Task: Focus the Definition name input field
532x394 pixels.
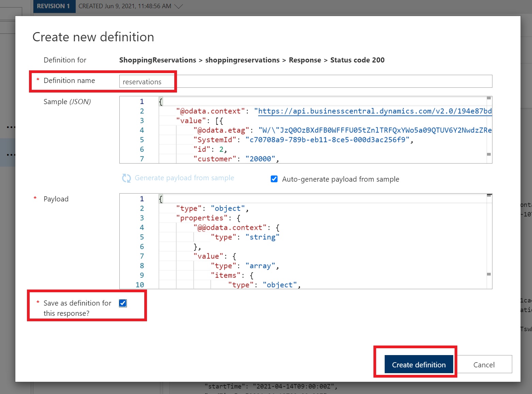Action: tap(305, 82)
